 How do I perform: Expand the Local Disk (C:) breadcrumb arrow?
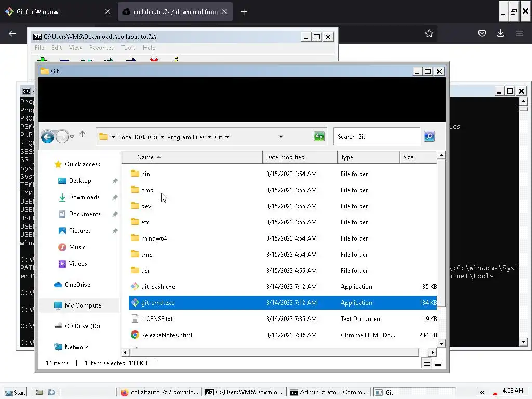click(162, 137)
